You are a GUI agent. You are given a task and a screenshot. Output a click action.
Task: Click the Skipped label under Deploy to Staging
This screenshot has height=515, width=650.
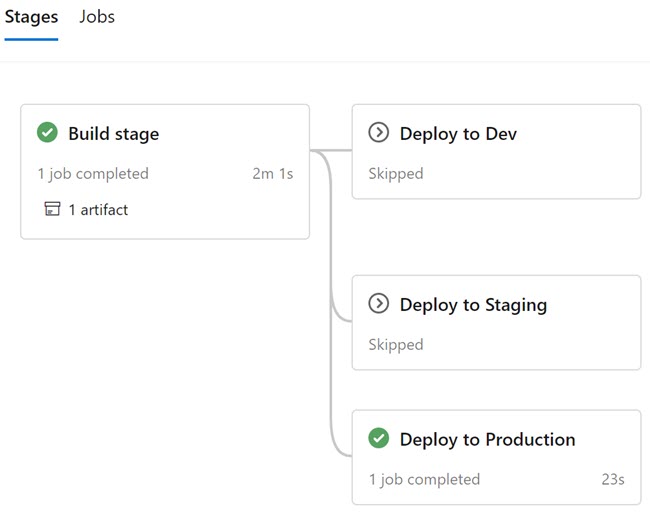click(x=396, y=345)
